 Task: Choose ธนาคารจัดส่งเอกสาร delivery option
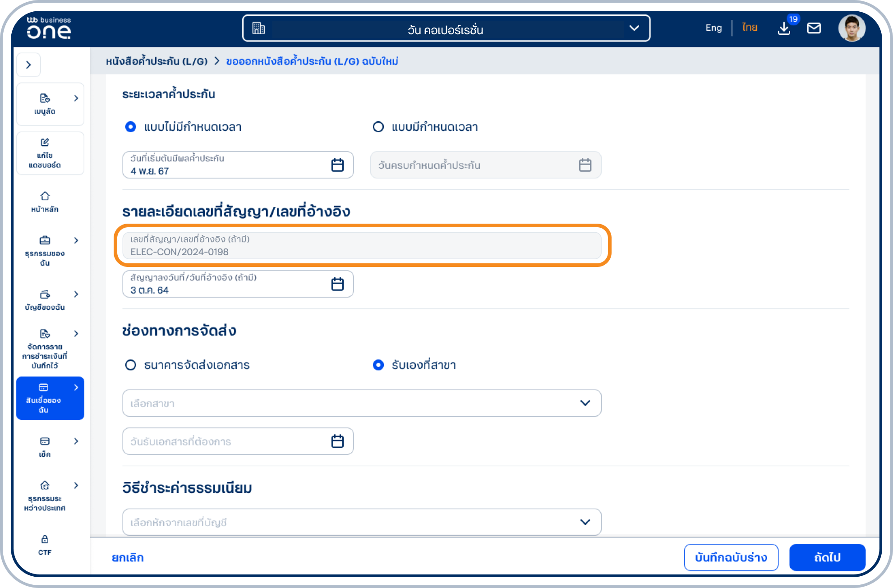pos(131,365)
